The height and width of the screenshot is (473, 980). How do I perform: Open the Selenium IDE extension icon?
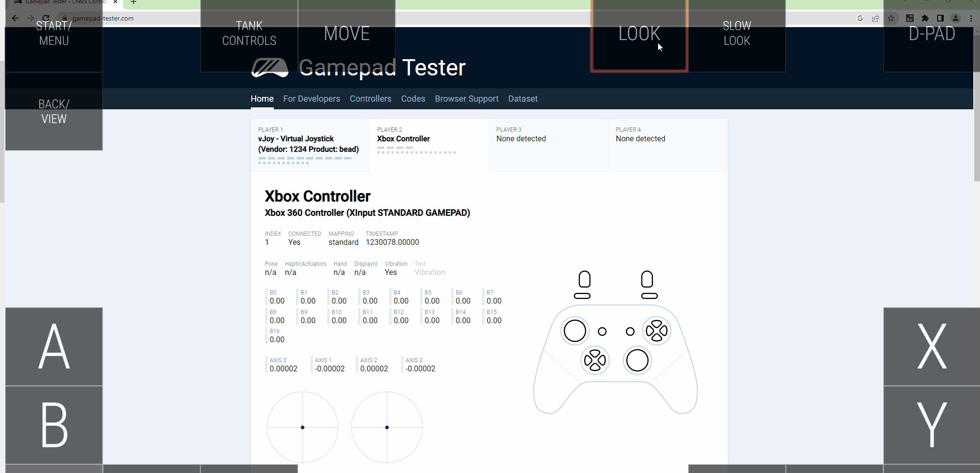click(910, 18)
